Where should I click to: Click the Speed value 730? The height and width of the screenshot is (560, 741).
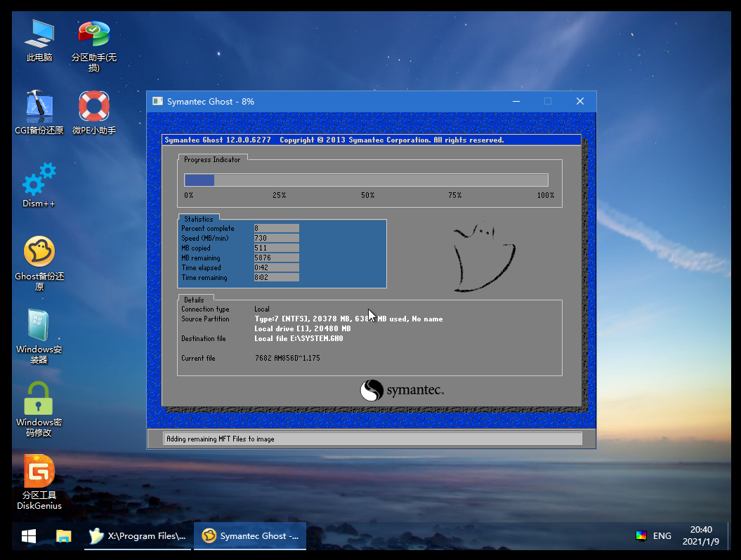[x=277, y=238]
